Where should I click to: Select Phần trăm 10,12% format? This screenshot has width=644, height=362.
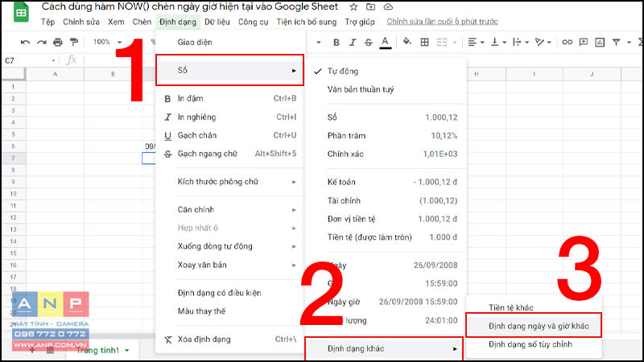(386, 136)
